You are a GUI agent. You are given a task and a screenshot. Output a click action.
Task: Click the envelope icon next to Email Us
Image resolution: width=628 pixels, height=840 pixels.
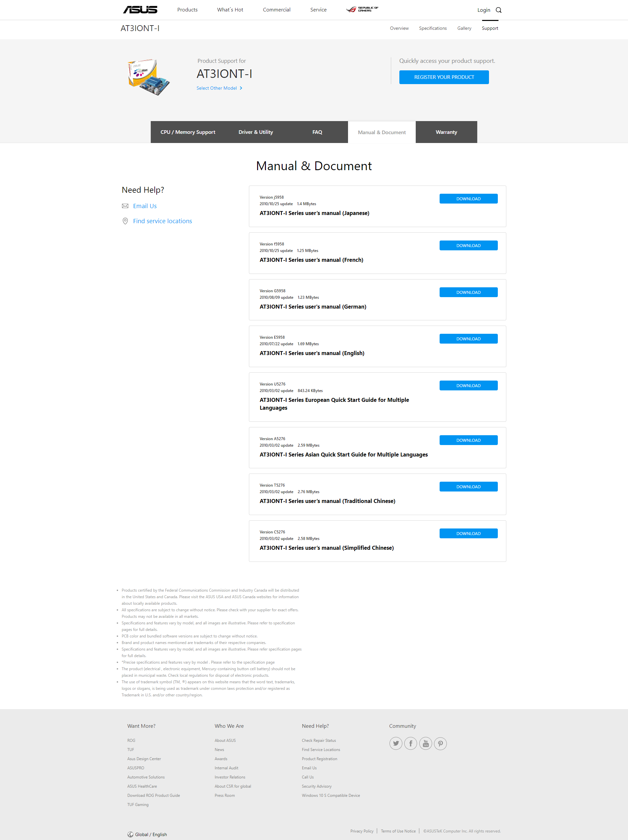(125, 206)
